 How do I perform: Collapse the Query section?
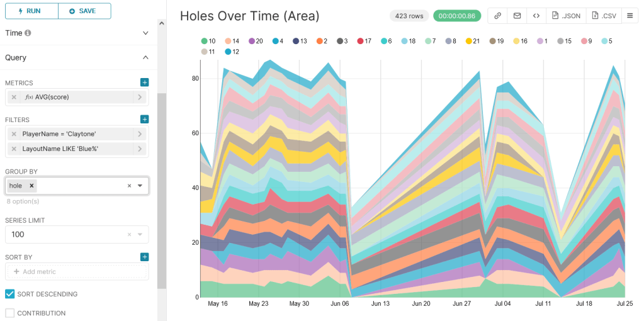tap(145, 57)
